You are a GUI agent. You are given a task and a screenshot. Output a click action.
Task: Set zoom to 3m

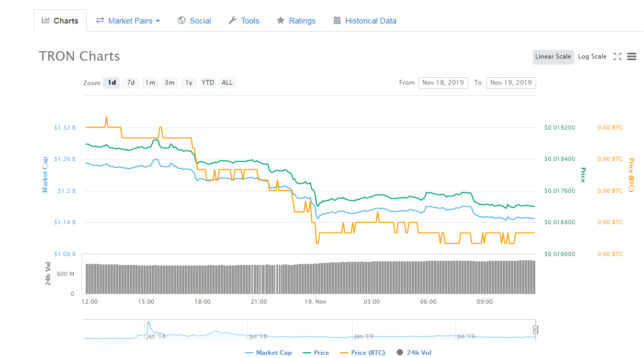[170, 83]
